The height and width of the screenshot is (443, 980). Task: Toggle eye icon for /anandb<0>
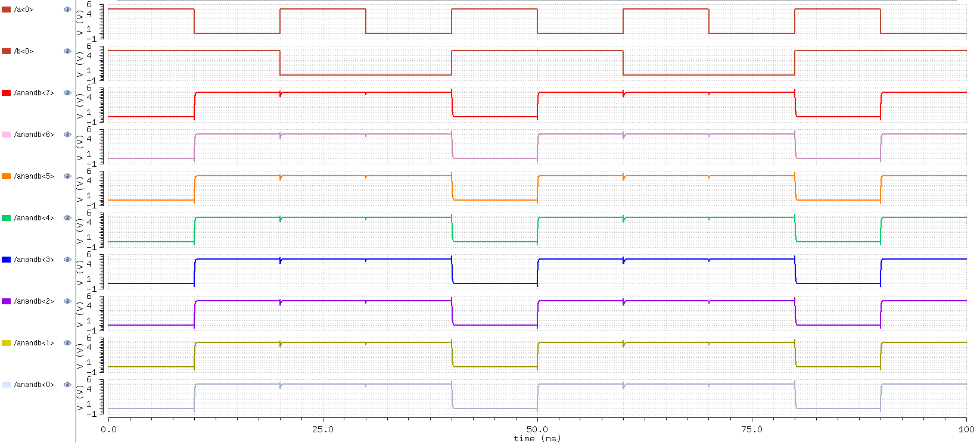click(67, 385)
